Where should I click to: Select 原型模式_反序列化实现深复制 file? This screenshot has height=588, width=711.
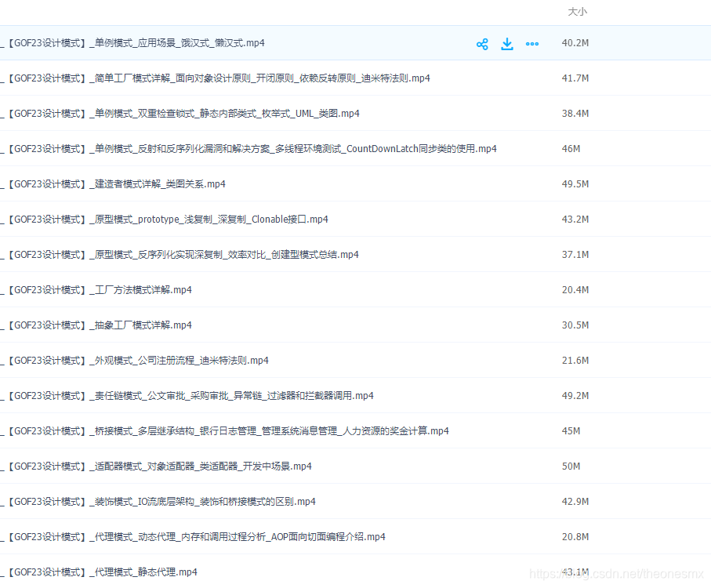[x=179, y=256]
